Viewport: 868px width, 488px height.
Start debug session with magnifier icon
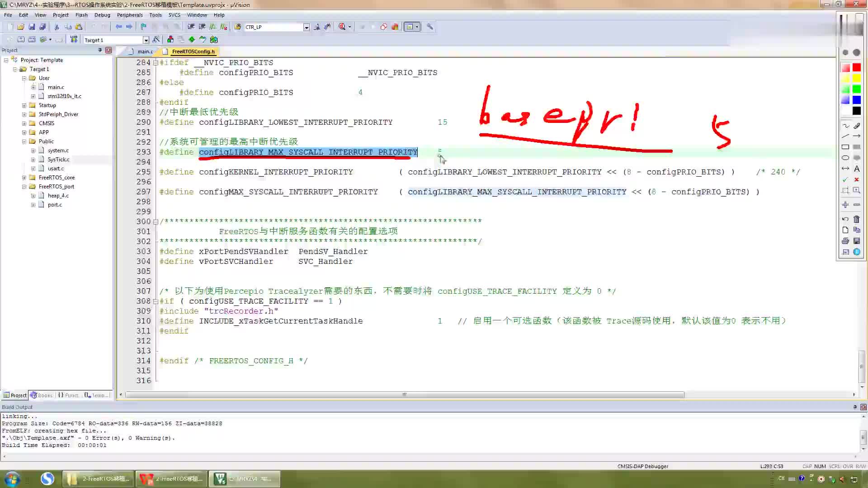click(342, 27)
